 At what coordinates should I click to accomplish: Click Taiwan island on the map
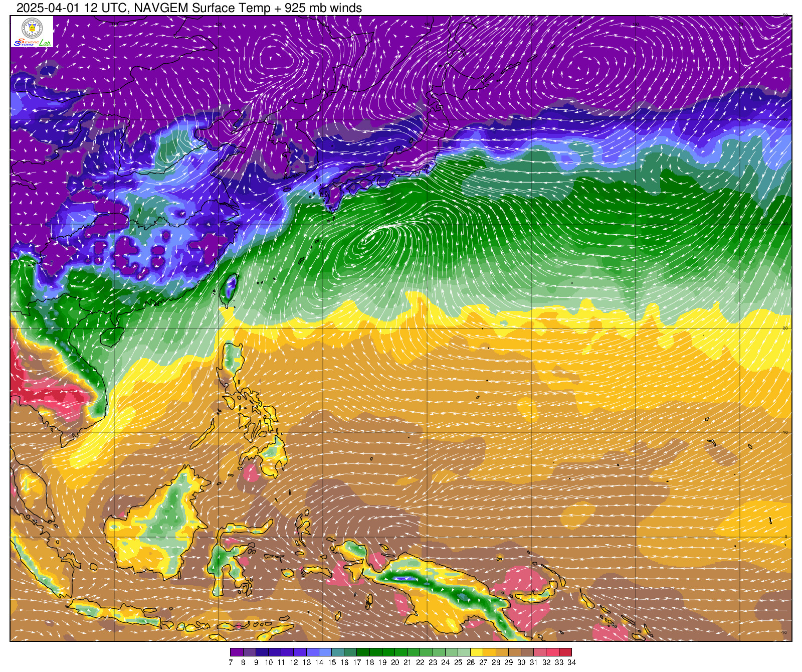(229, 290)
